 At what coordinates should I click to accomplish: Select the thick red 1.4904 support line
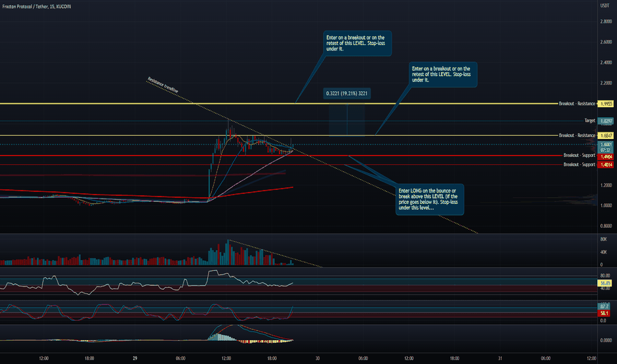coord(281,156)
